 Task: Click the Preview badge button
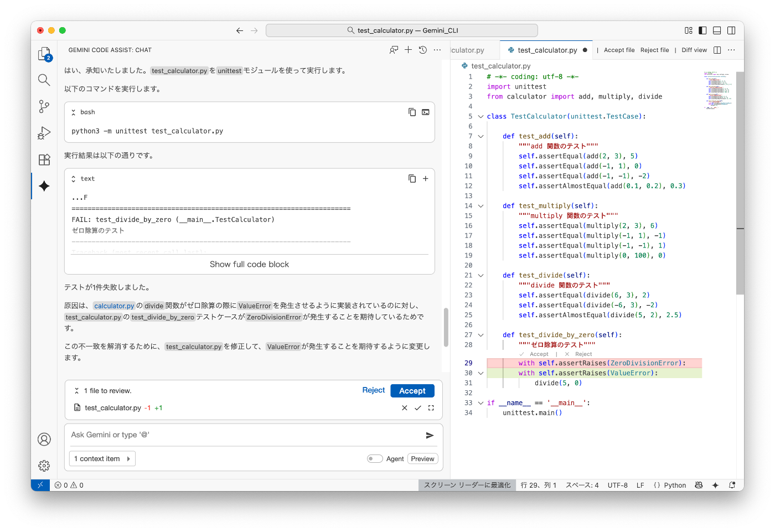tap(423, 458)
